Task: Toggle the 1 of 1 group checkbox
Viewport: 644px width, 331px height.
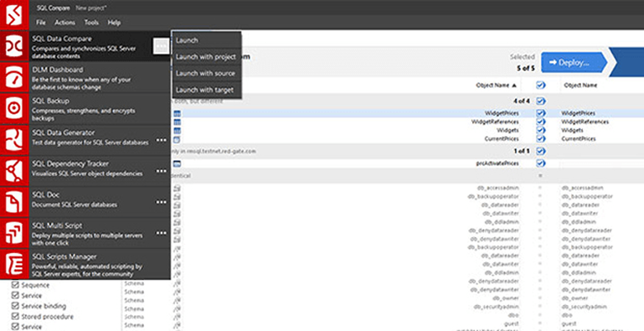Action: 540,152
